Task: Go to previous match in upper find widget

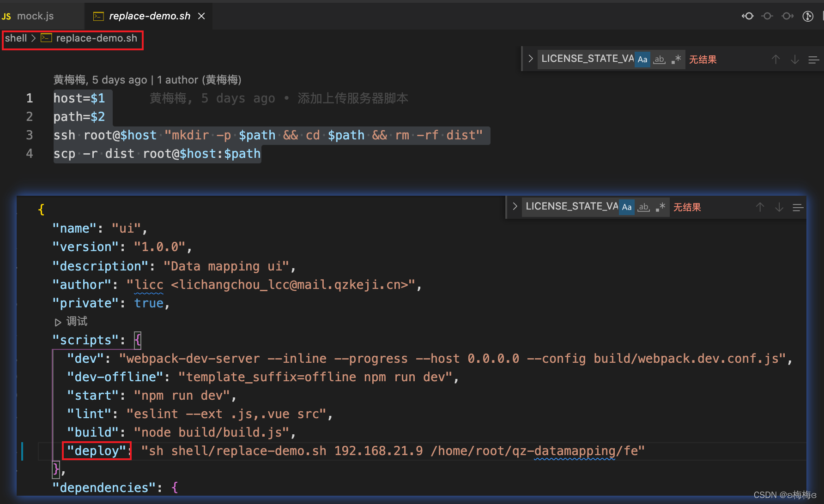Action: click(776, 60)
